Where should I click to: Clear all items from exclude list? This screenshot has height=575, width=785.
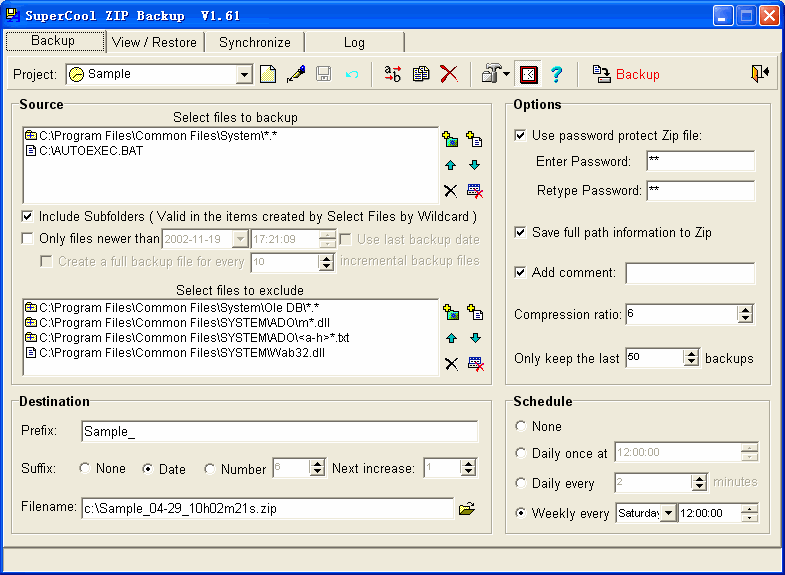tap(476, 364)
